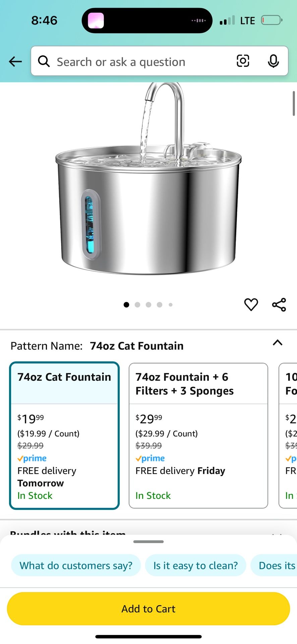Open camera lens visual search
The width and height of the screenshot is (297, 644).
coord(243,61)
